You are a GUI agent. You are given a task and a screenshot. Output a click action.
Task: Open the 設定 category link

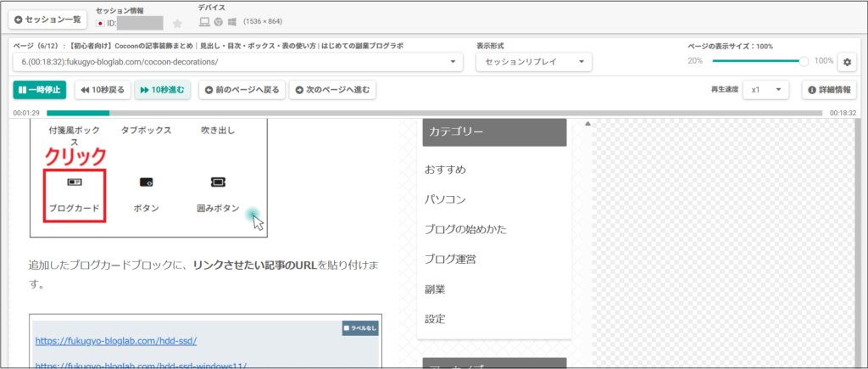(435, 319)
